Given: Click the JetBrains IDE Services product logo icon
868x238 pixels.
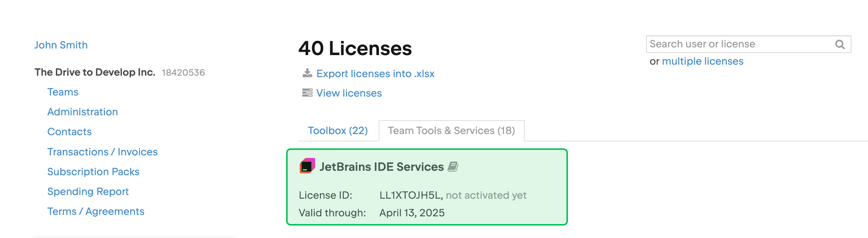Looking at the screenshot, I should click(307, 166).
